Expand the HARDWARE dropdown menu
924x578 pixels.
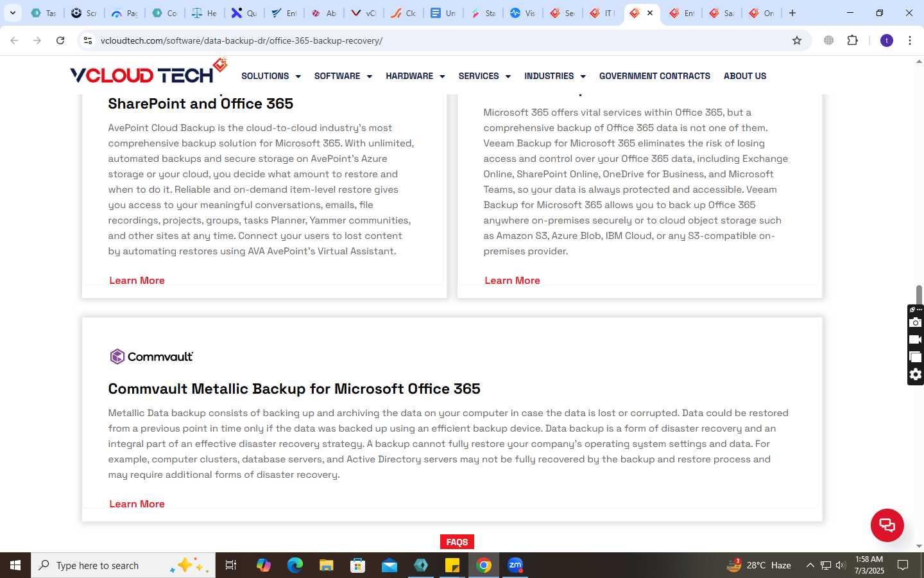tap(415, 76)
